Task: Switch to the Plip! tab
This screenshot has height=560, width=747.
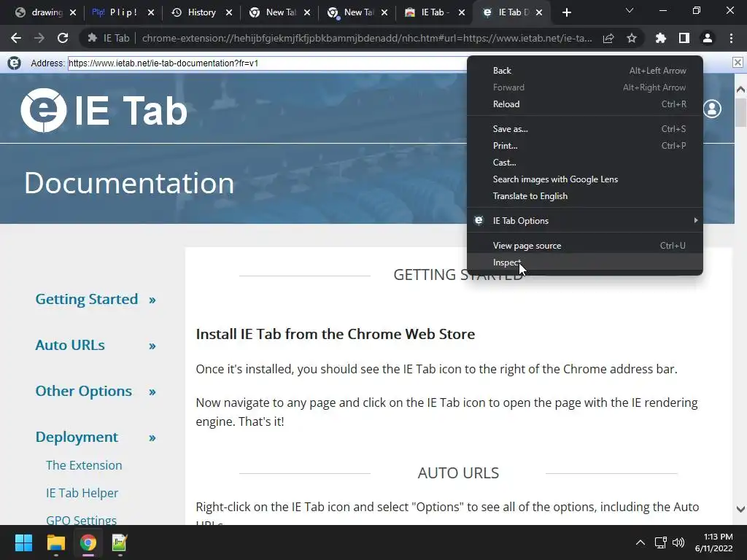Action: tap(123, 12)
